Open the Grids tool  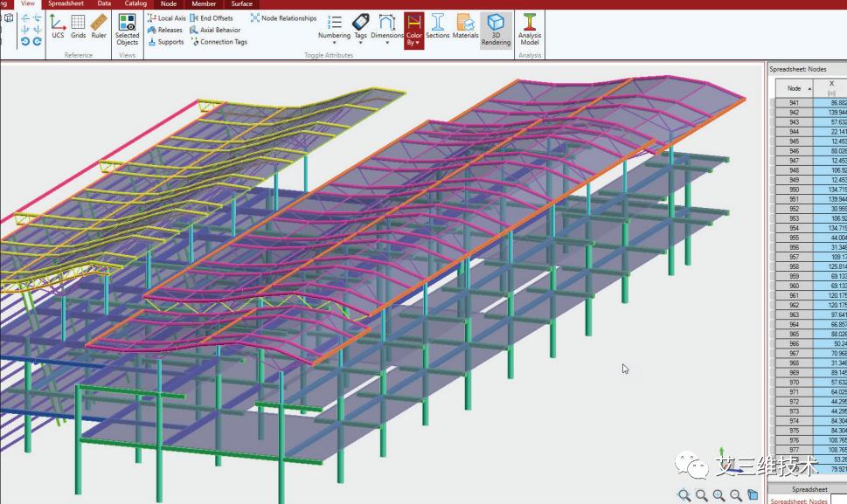click(x=78, y=28)
